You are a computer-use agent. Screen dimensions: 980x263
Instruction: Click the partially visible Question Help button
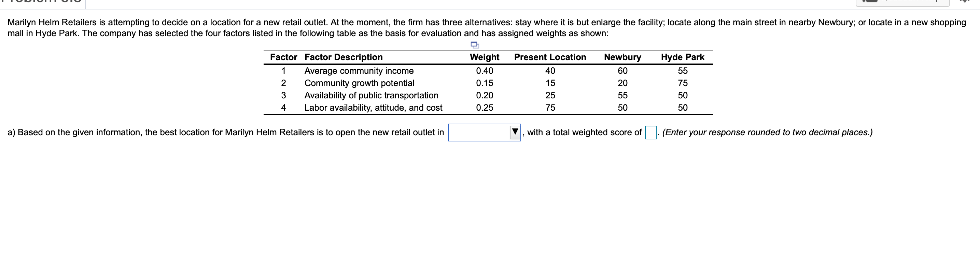903,2
